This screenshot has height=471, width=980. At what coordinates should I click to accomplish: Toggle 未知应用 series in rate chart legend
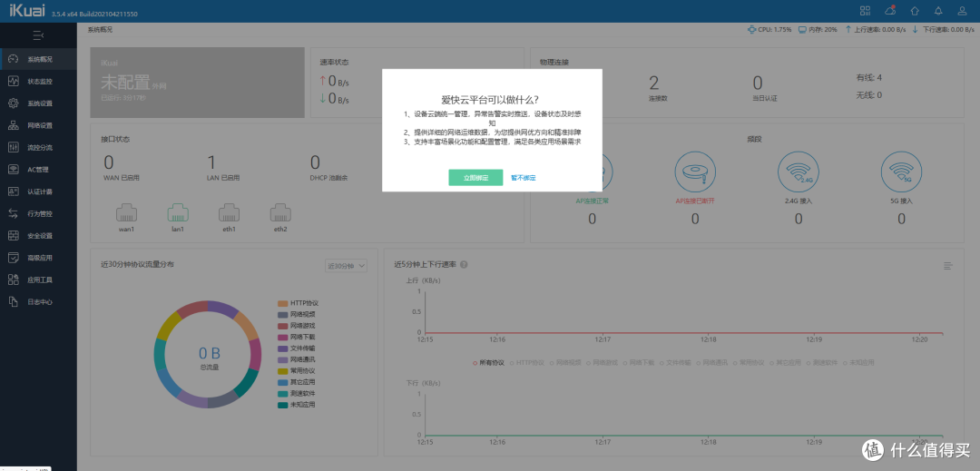[x=858, y=362]
